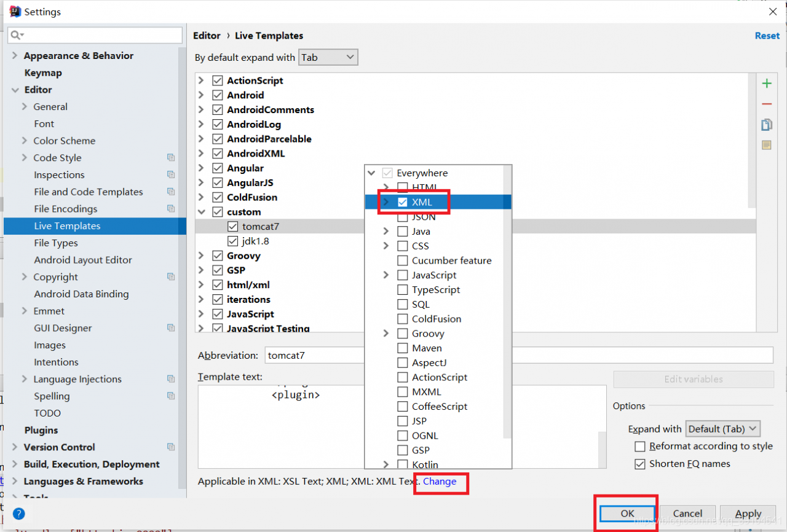The image size is (787, 532).
Task: Expand the XML context node arrow
Action: [386, 202]
